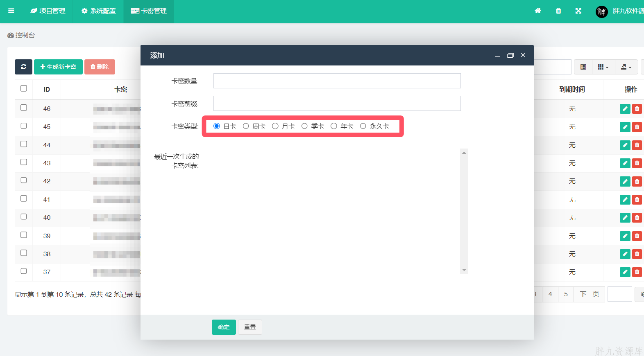Click the trash icon in top bar

pyautogui.click(x=558, y=11)
